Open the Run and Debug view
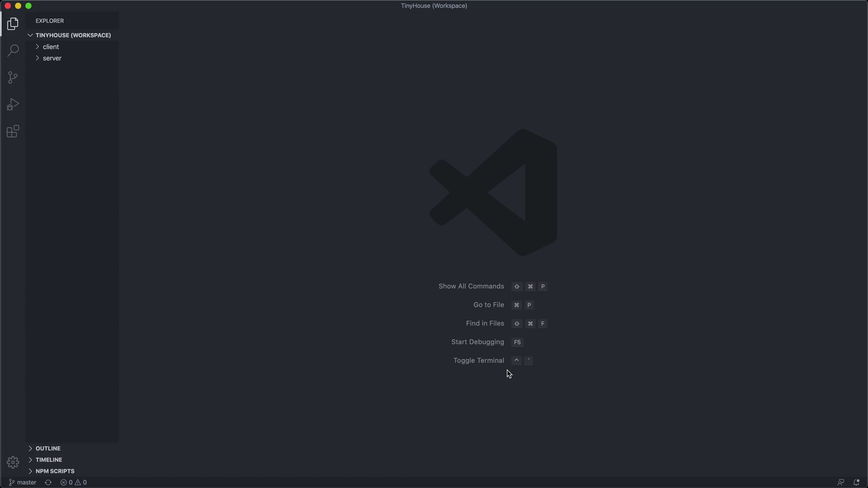Viewport: 868px width, 488px height. click(x=13, y=104)
